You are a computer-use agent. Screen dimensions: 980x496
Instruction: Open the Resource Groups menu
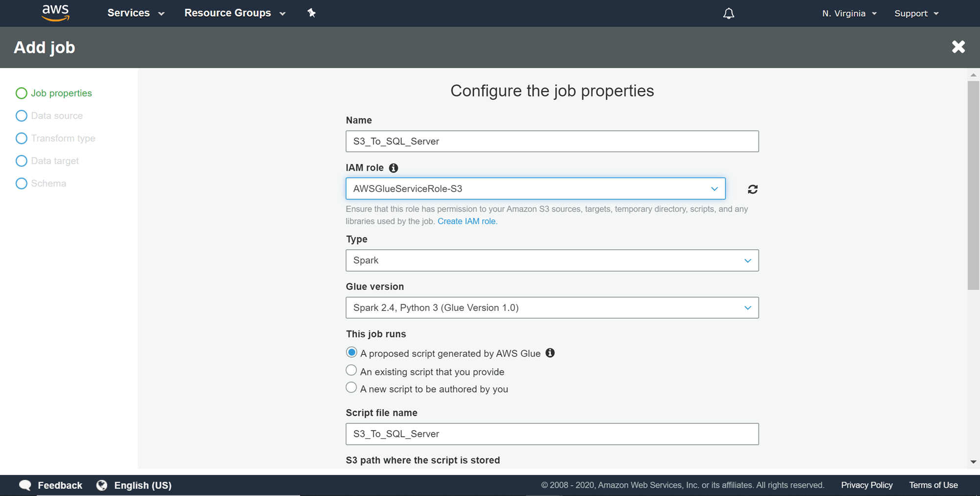pos(234,13)
